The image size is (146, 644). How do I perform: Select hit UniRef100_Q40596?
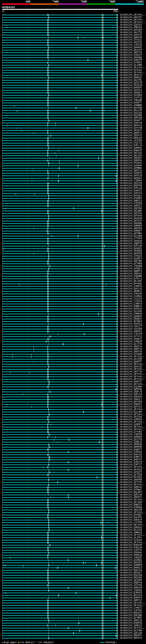coord(131,108)
